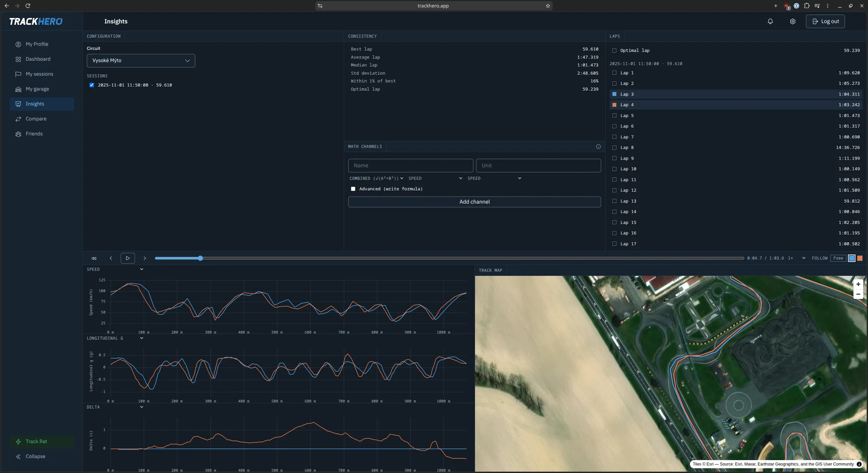
Task: Click the Log out button
Action: (825, 21)
